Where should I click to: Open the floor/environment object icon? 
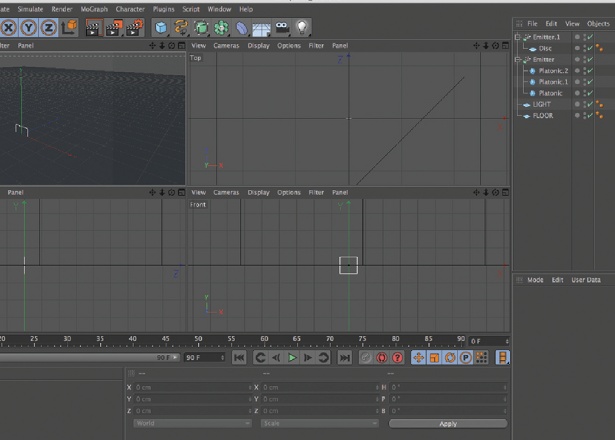(261, 27)
